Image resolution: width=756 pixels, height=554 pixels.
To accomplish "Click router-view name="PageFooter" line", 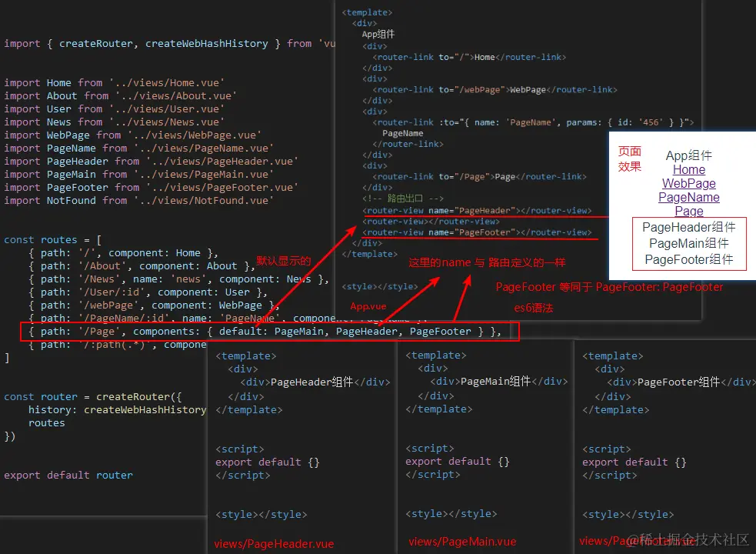I will [478, 232].
